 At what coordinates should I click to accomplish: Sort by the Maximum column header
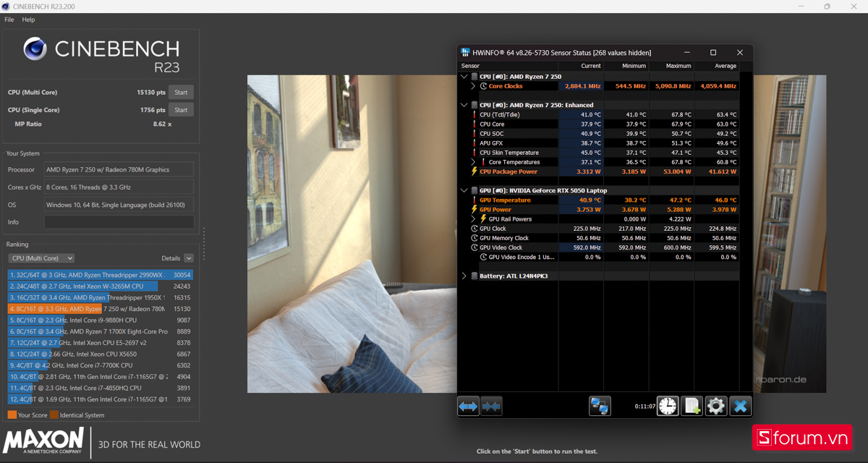(678, 66)
